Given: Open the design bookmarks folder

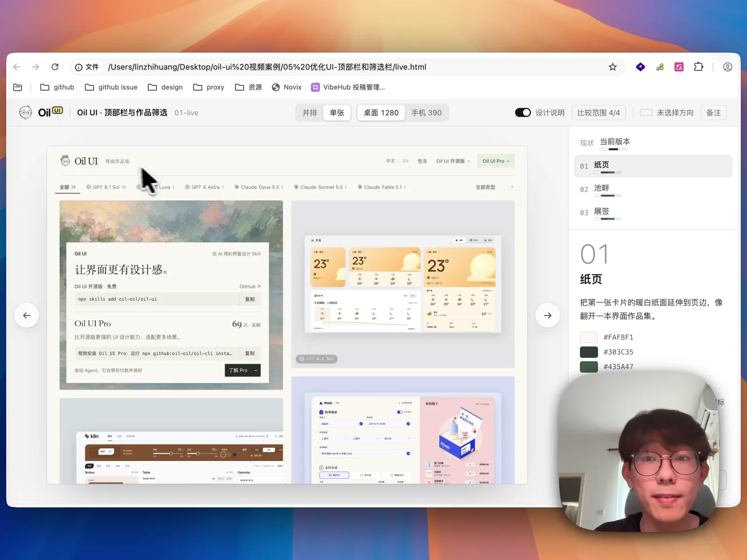Looking at the screenshot, I should click(x=165, y=87).
